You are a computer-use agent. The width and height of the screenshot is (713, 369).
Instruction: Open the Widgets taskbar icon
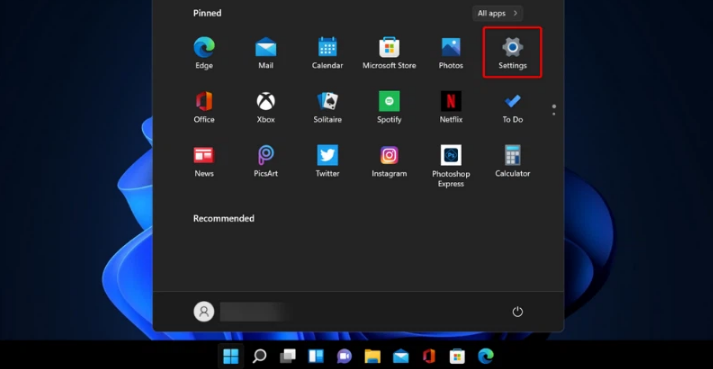(x=316, y=356)
